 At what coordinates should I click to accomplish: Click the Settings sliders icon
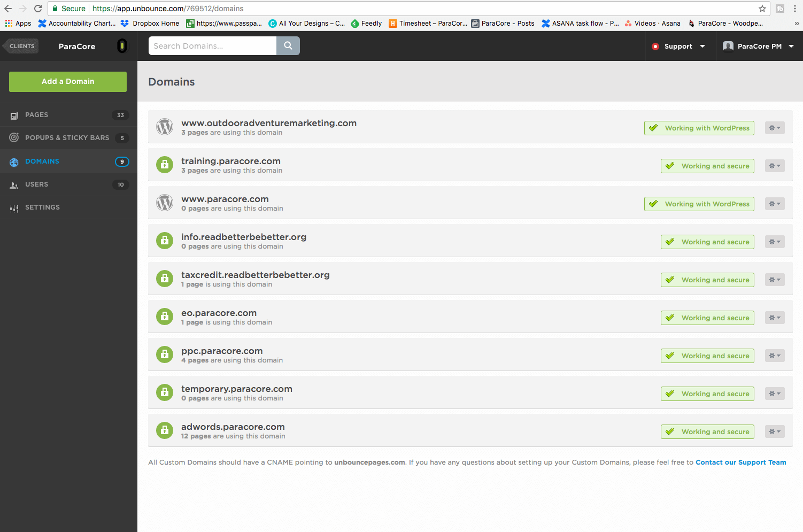tap(14, 208)
